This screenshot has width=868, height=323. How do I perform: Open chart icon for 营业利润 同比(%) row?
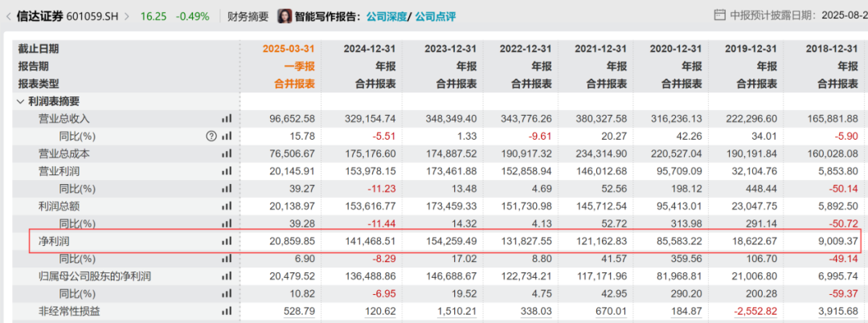227,189
